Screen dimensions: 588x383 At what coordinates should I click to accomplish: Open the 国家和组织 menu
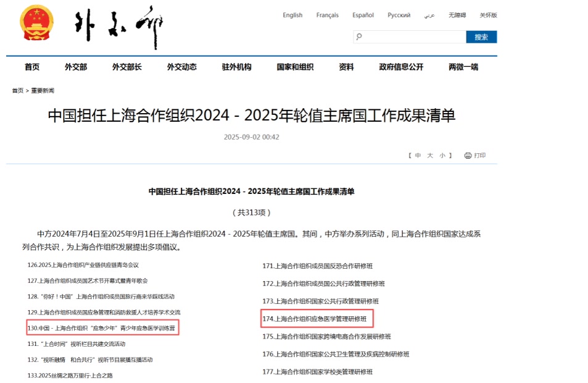(295, 67)
